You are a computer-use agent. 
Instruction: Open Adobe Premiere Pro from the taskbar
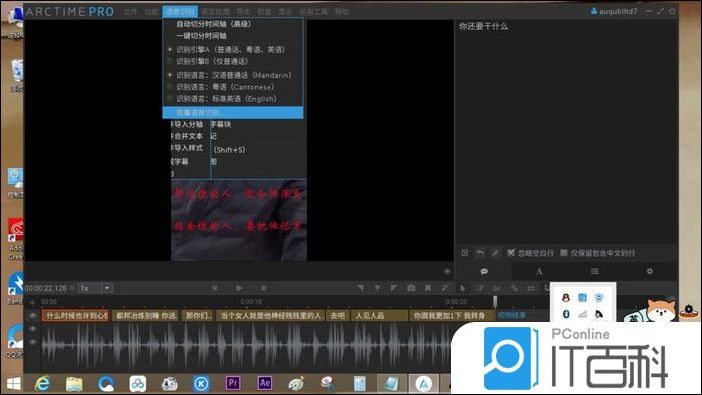[x=233, y=383]
